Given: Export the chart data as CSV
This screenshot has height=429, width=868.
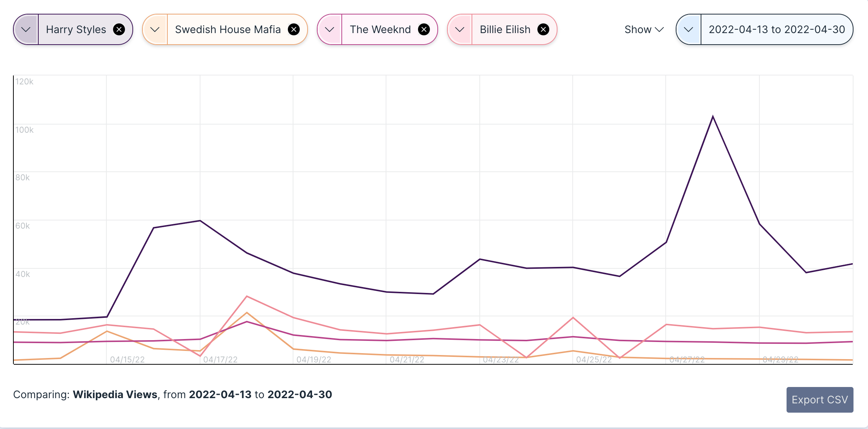Looking at the screenshot, I should (x=820, y=400).
